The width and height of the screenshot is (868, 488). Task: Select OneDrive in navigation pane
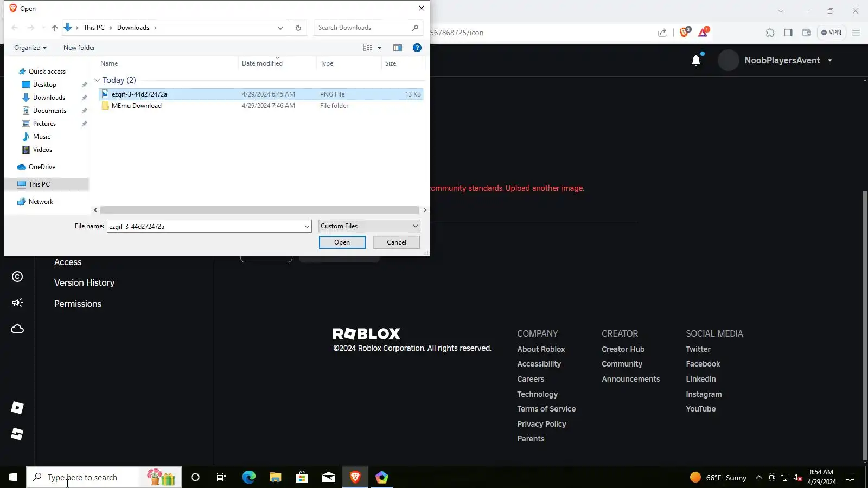42,167
